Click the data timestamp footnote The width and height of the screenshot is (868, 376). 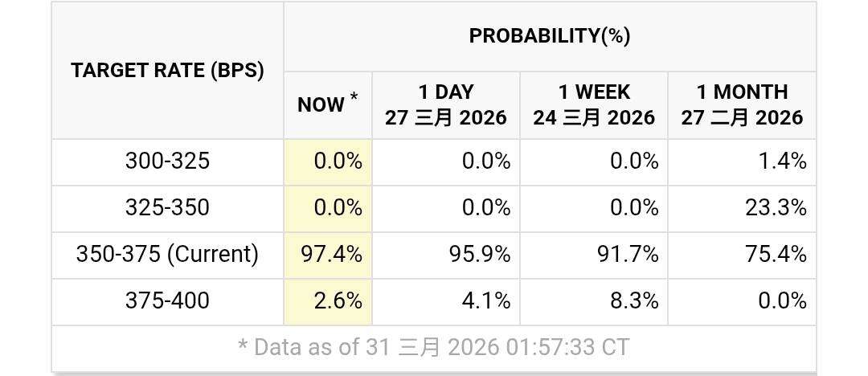tap(434, 347)
